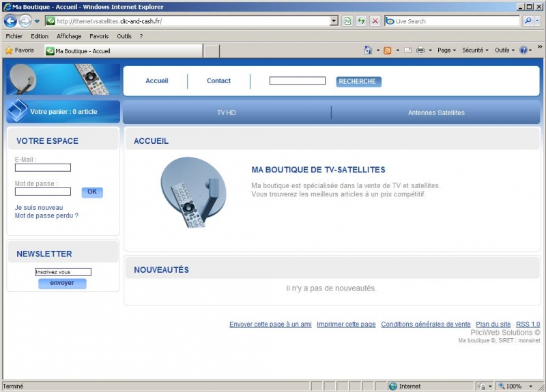Click the E-Mail input field
This screenshot has height=392, width=546.
pyautogui.click(x=43, y=168)
